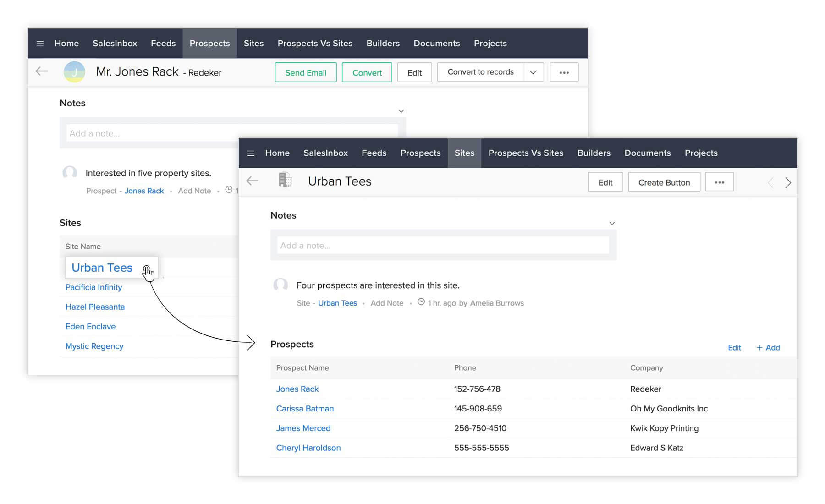Open Sites tab in back window

pyautogui.click(x=253, y=43)
